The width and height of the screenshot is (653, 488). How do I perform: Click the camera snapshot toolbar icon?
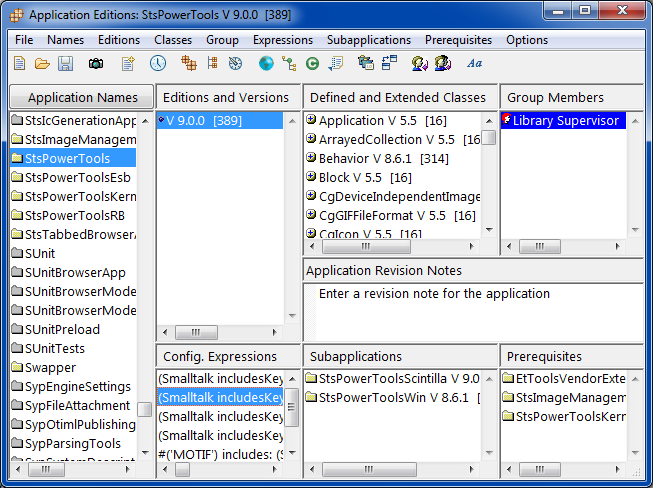pyautogui.click(x=96, y=64)
